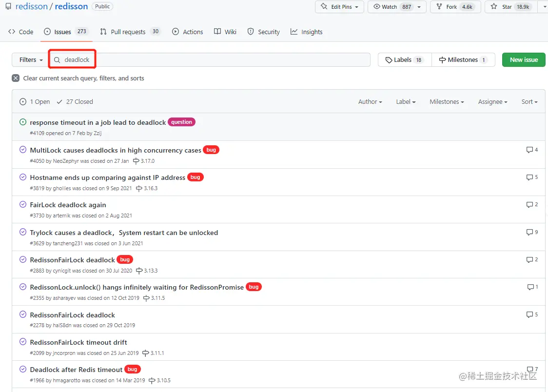Open issue 'response timeout in a job lead to deadlock'
This screenshot has height=392, width=548.
[98, 123]
